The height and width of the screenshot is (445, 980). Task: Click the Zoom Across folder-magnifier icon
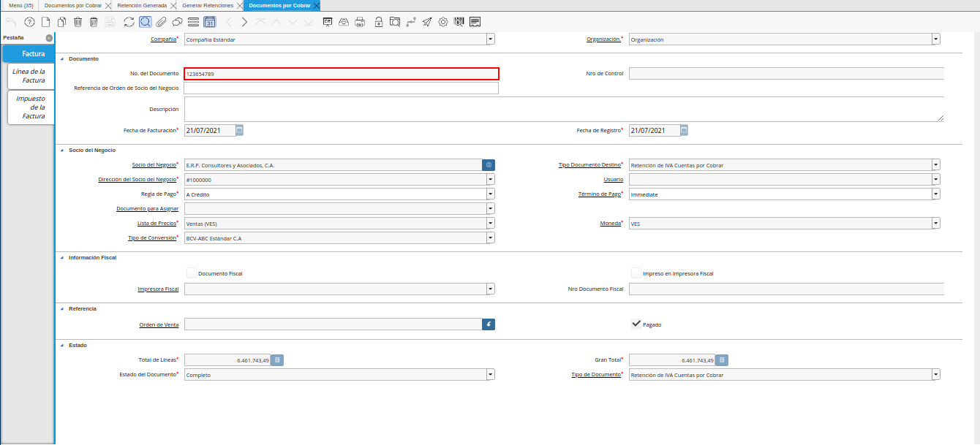tap(394, 22)
